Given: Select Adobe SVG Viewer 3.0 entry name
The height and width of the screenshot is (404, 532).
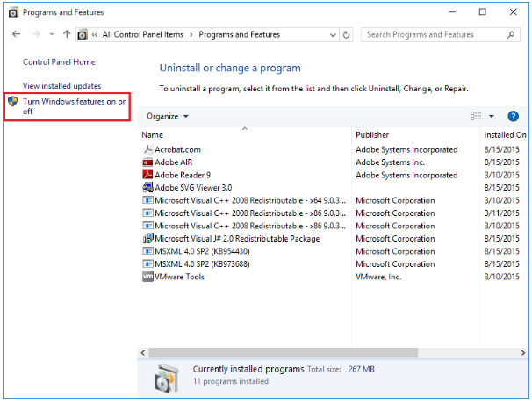Looking at the screenshot, I should tap(193, 188).
